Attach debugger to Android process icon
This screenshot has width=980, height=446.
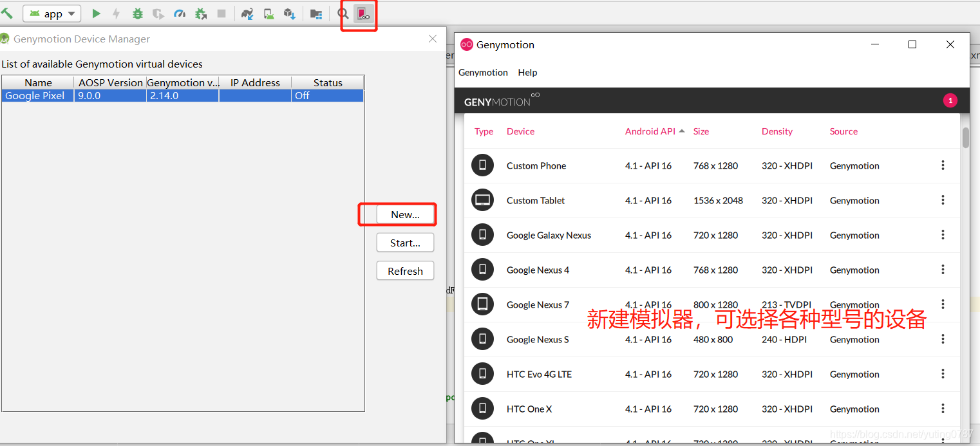(x=201, y=14)
